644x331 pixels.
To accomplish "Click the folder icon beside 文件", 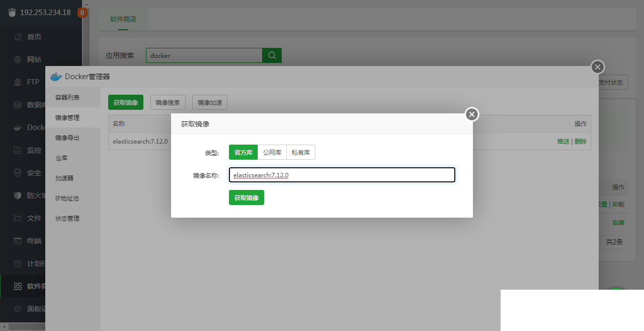I will 18,218.
